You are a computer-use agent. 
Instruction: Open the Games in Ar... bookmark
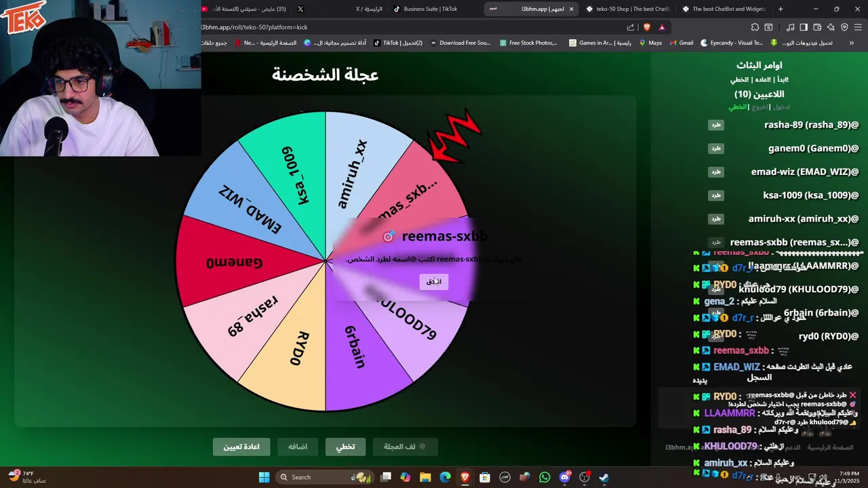(599, 43)
